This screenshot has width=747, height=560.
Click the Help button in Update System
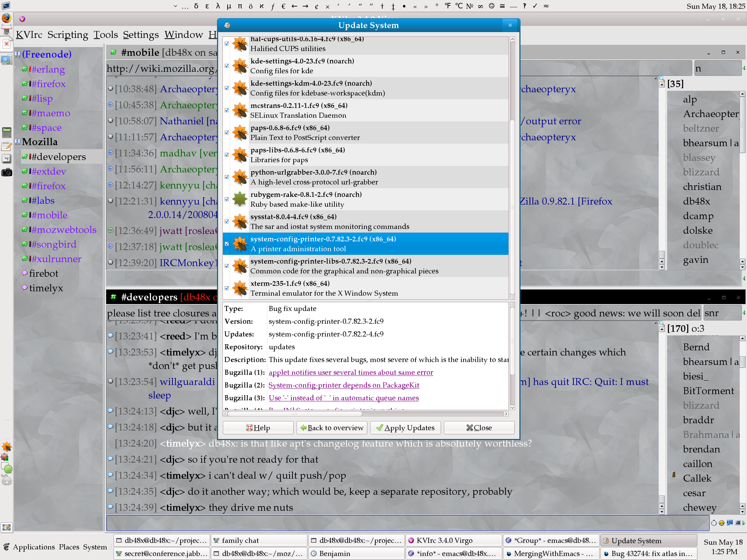pos(258,428)
